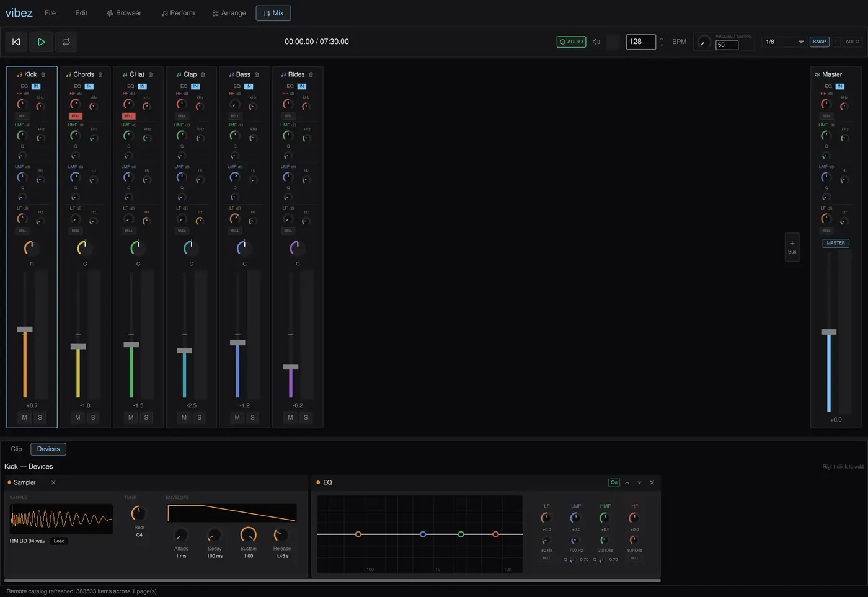Image resolution: width=868 pixels, height=597 pixels.
Task: Open the 1/8 grid division dropdown
Action: click(x=784, y=42)
